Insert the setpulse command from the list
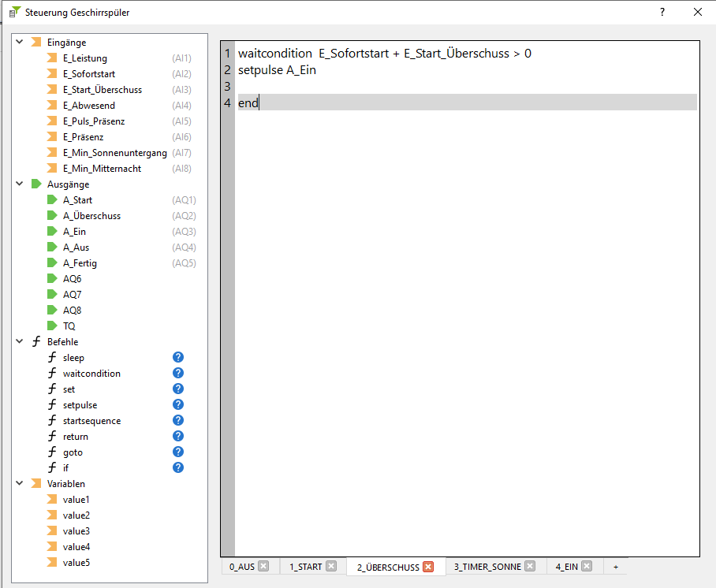Viewport: 716px width, 588px height. (x=80, y=405)
